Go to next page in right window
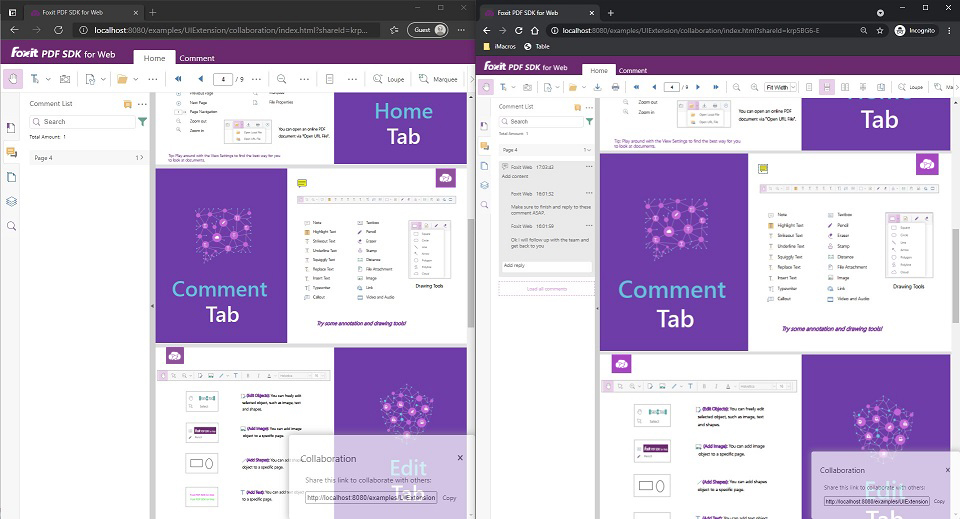The width and height of the screenshot is (960, 519). point(698,88)
